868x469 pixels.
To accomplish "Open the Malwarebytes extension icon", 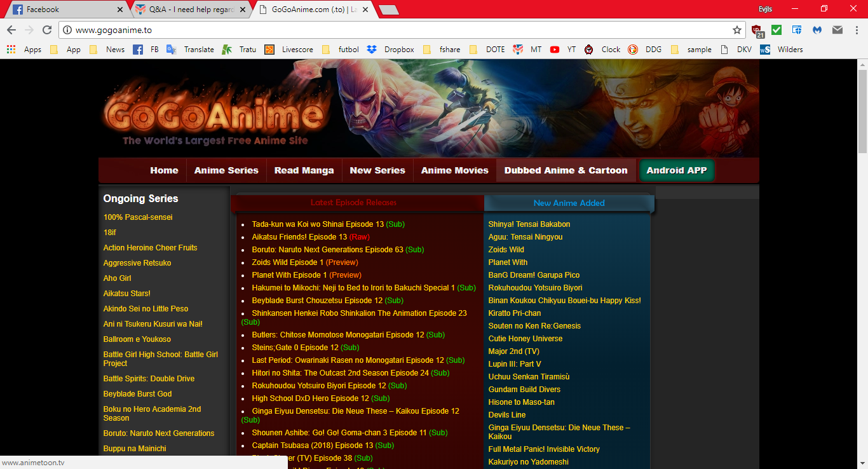I will coord(817,30).
